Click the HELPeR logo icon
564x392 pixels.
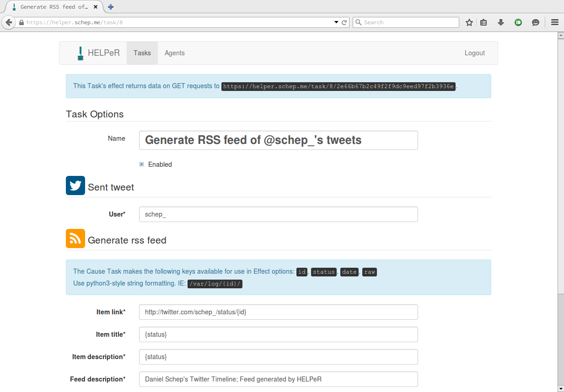click(x=80, y=53)
